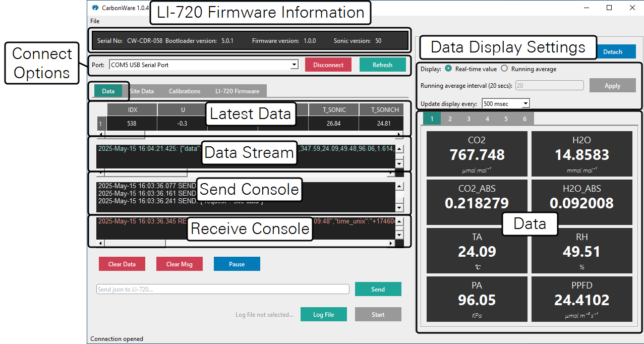Click the receive console's right scroll arrow
Image resolution: width=644 pixels, height=344 pixels.
[390, 243]
